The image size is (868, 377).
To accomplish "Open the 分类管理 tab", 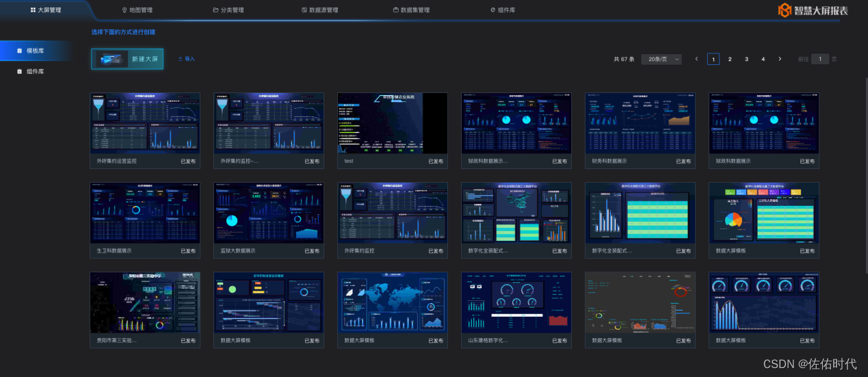I will pos(228,10).
